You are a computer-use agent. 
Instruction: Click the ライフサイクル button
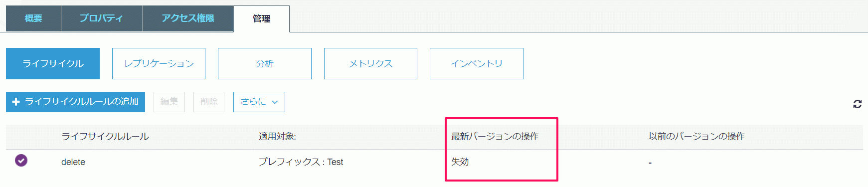click(53, 63)
